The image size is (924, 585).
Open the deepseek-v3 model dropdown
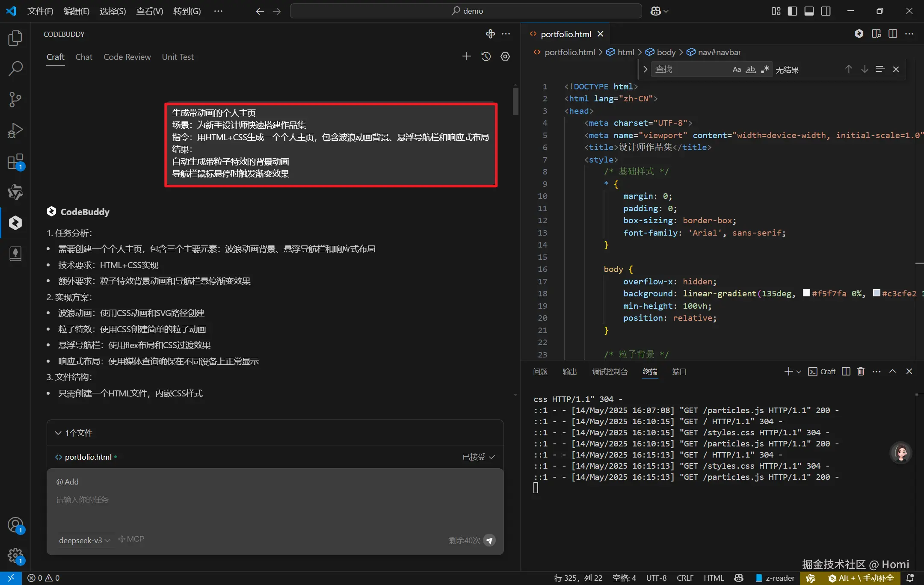[x=84, y=540]
